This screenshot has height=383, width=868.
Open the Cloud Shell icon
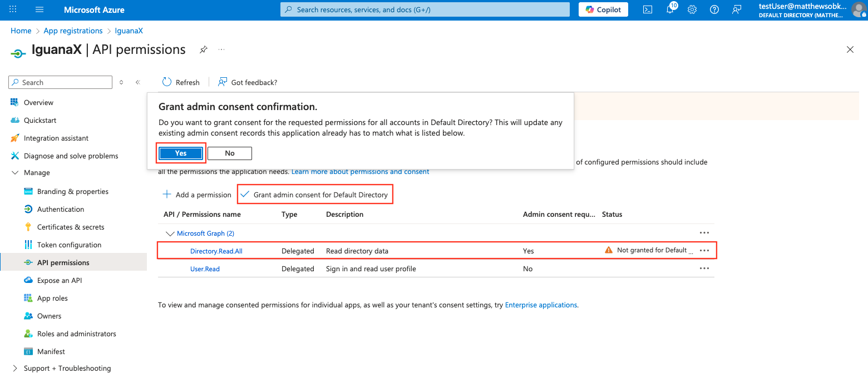(648, 9)
